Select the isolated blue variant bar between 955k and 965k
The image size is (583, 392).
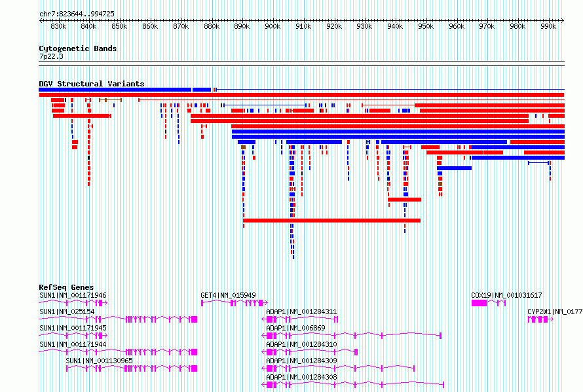(455, 168)
